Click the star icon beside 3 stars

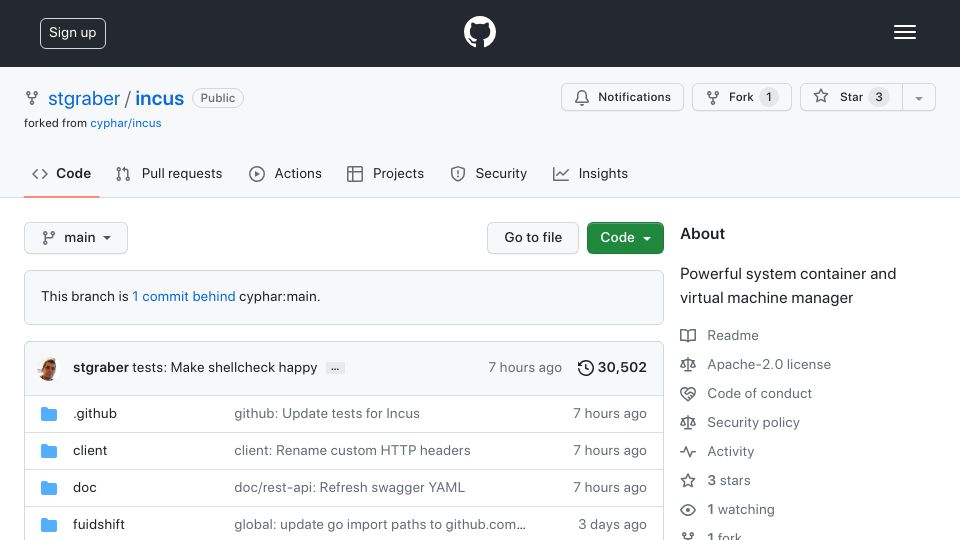(x=688, y=481)
